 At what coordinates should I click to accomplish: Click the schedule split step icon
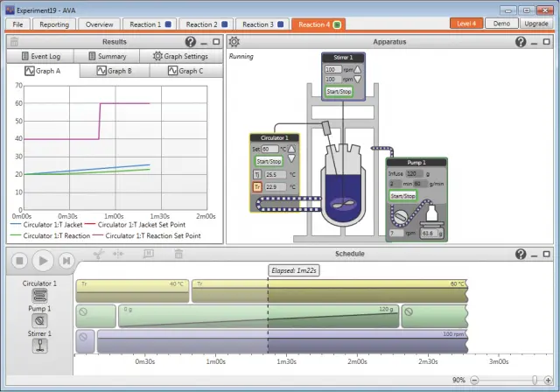pyautogui.click(x=118, y=255)
